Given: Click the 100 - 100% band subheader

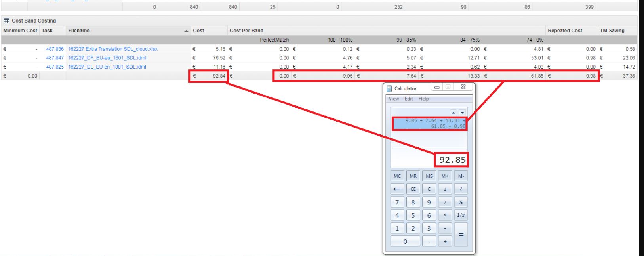Looking at the screenshot, I should pyautogui.click(x=340, y=40).
